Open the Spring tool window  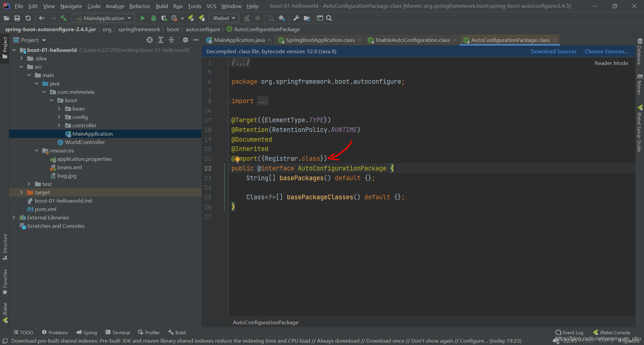(87, 332)
